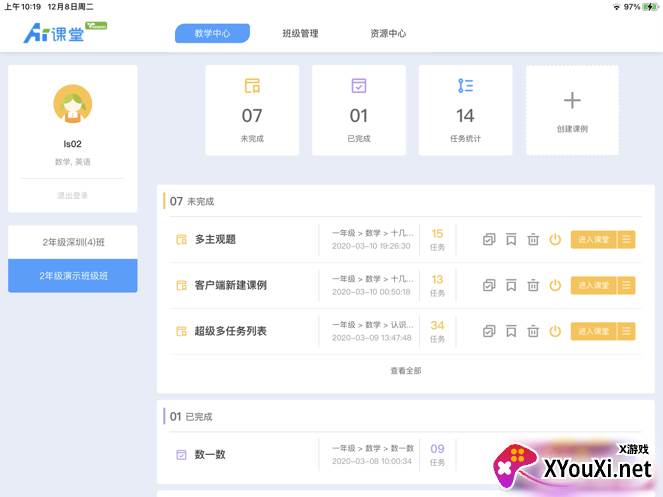Toggle the power icon for 超级多任务列表
This screenshot has height=497, width=663.
click(555, 331)
